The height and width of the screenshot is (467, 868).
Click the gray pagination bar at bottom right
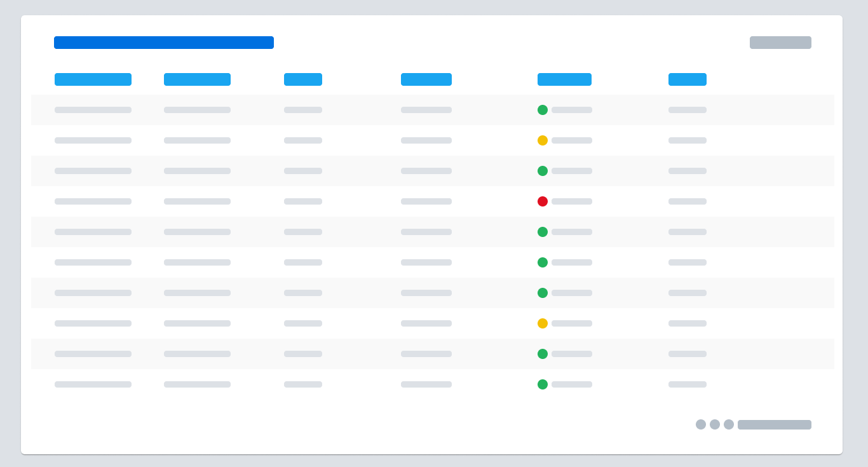775,424
